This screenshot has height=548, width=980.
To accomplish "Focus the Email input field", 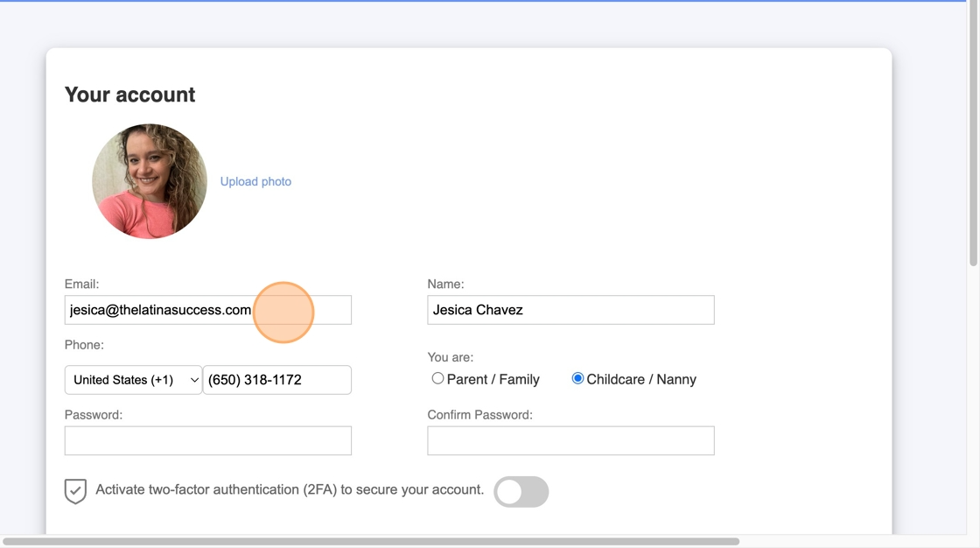I will [x=208, y=310].
